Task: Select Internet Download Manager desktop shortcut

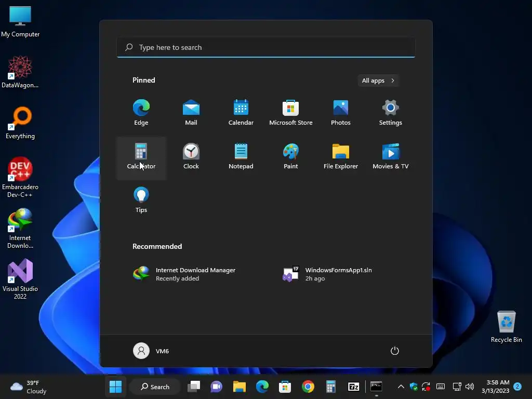Action: [x=20, y=229]
